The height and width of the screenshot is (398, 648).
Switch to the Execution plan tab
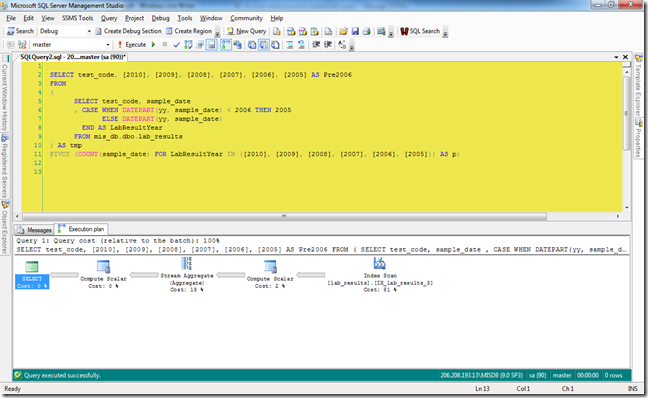pyautogui.click(x=82, y=229)
